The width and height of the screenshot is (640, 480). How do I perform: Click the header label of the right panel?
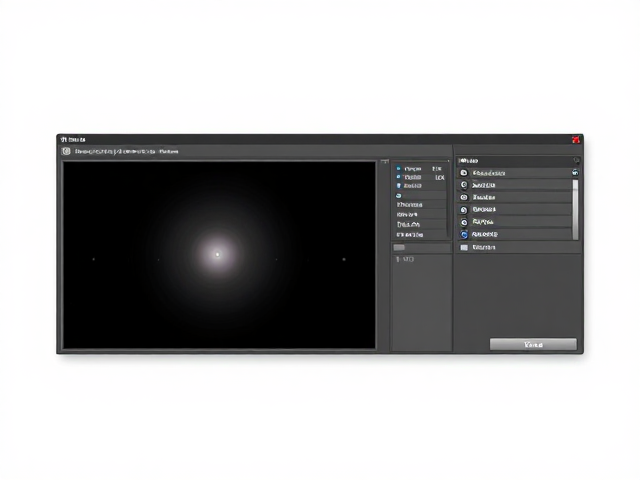click(x=468, y=161)
